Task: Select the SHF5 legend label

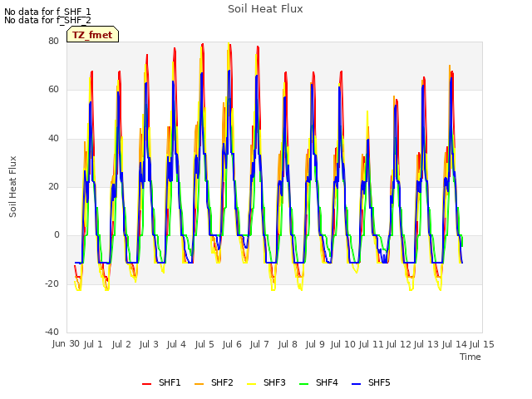Action: [379, 382]
